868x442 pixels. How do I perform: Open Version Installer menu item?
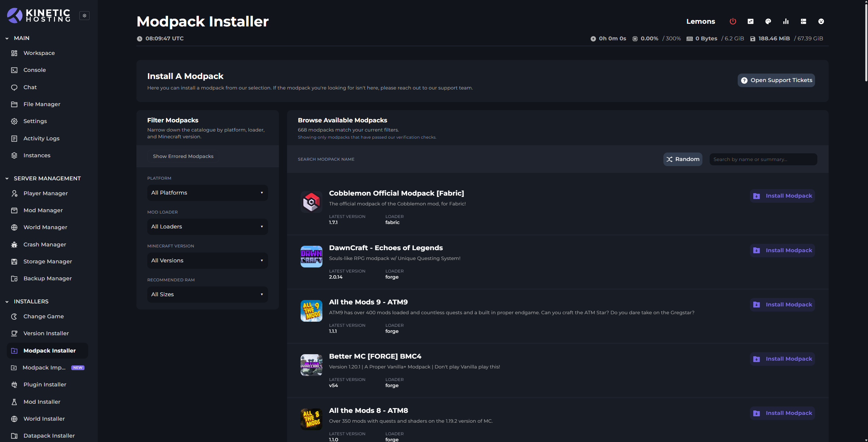coord(48,334)
